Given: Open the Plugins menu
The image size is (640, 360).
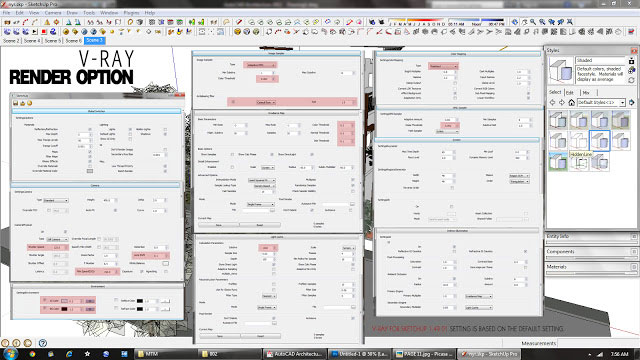Looking at the screenshot, I should (131, 13).
